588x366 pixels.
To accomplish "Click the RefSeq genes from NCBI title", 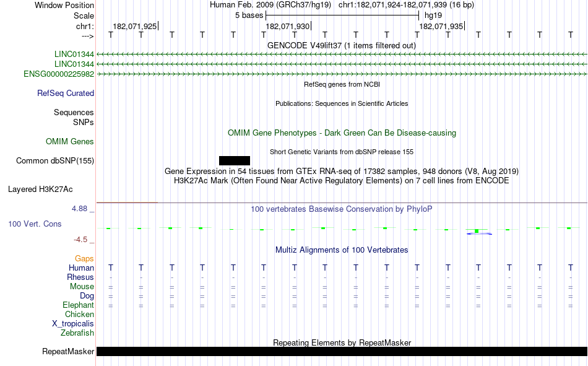I will click(342, 84).
